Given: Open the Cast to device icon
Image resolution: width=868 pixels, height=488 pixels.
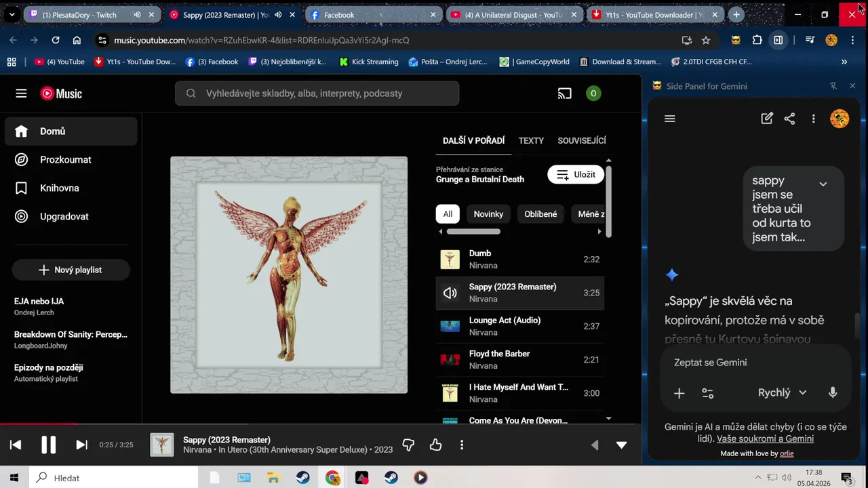Looking at the screenshot, I should 564,94.
